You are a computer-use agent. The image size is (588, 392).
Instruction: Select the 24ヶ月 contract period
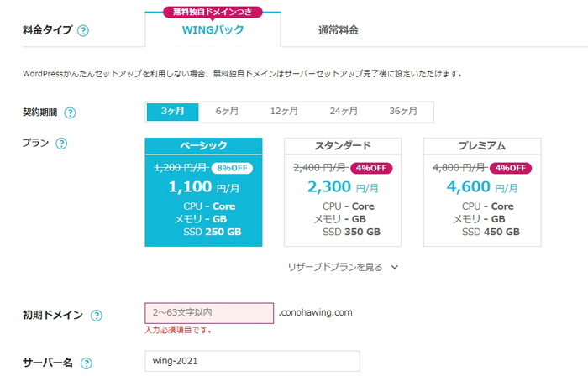(x=344, y=112)
